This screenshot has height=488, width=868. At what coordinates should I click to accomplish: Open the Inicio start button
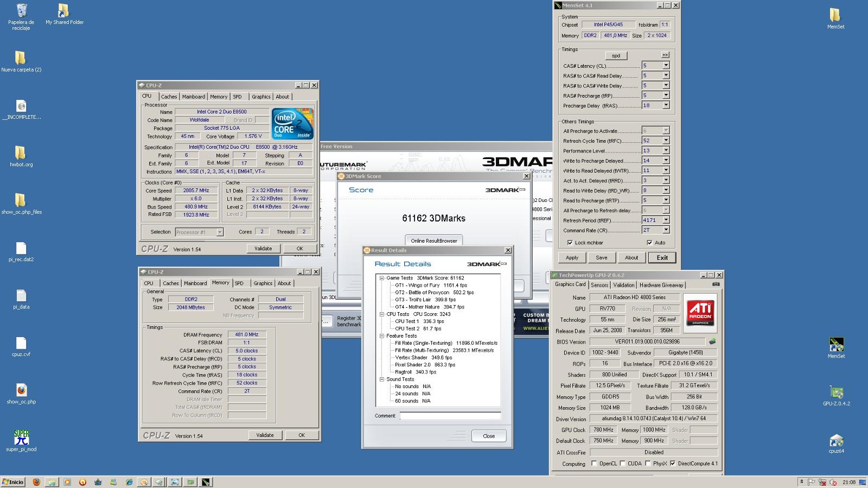point(13,482)
